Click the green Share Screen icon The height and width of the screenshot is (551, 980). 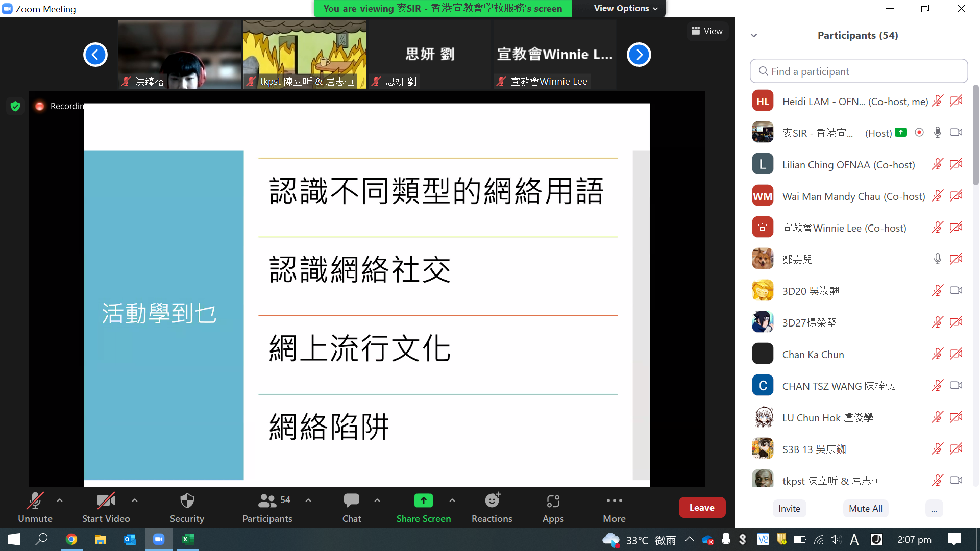[x=423, y=501]
